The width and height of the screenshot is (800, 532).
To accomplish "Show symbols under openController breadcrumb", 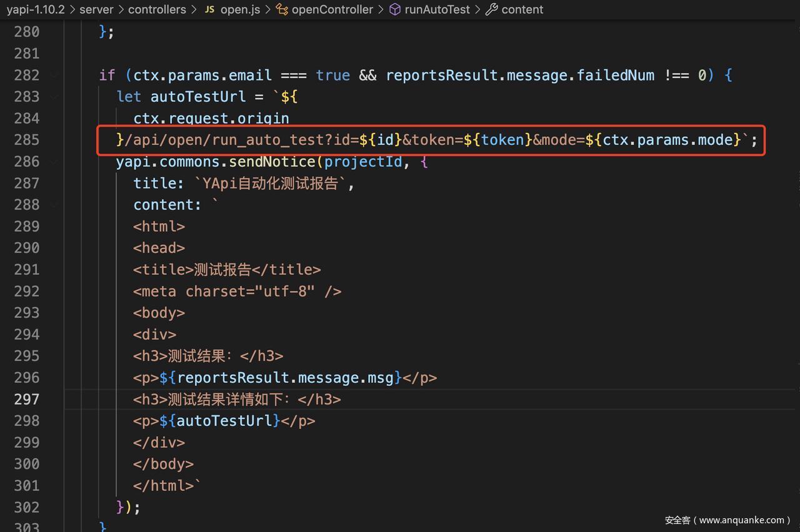I will tap(332, 9).
